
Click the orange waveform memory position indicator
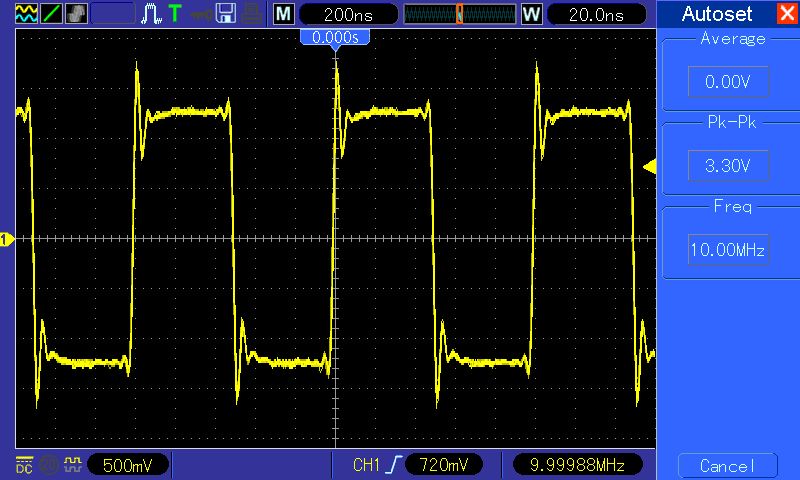pos(459,14)
